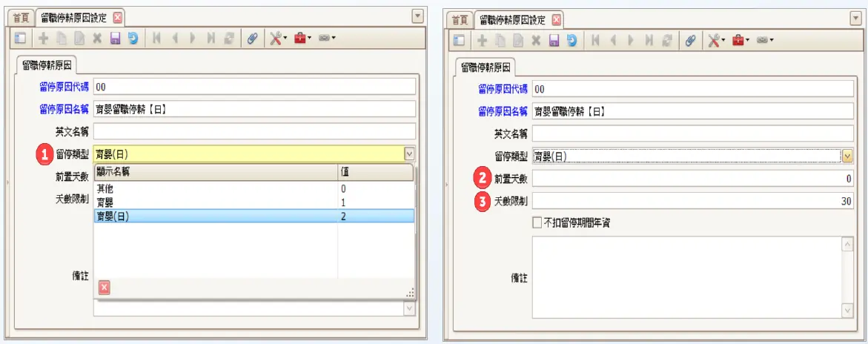Open the wrench tools dropdown in the left toolbar
868x344 pixels.
276,39
